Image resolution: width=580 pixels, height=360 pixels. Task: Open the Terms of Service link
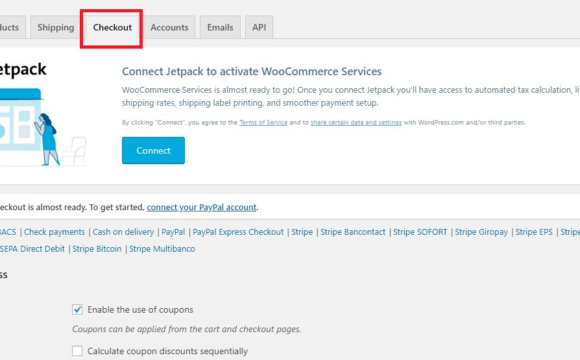[263, 122]
